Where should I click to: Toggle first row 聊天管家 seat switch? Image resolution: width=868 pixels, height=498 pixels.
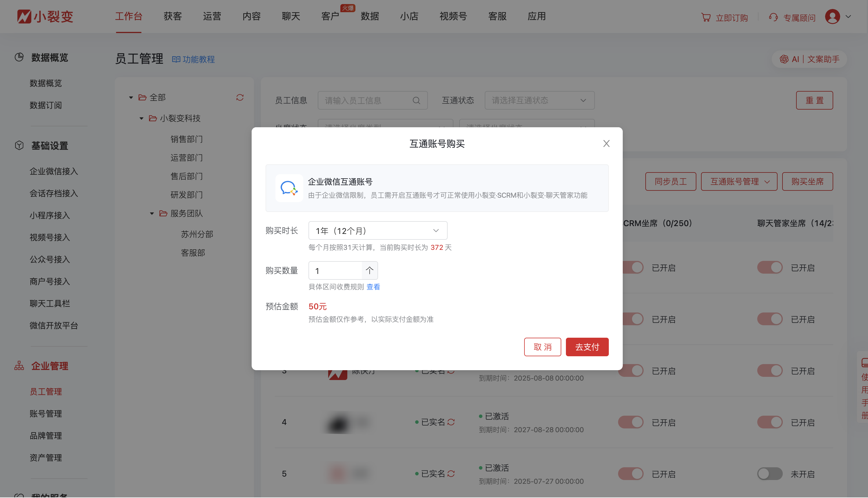click(x=770, y=268)
